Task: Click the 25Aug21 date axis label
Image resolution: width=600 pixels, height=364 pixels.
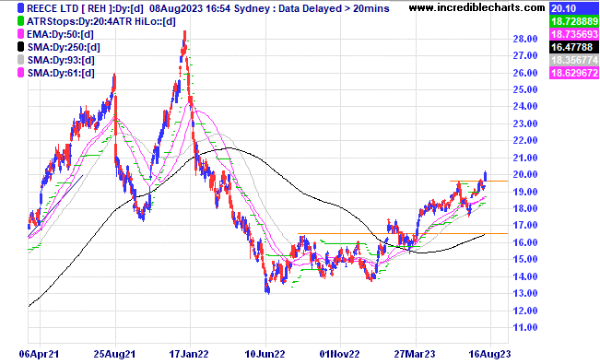Action: (114, 354)
